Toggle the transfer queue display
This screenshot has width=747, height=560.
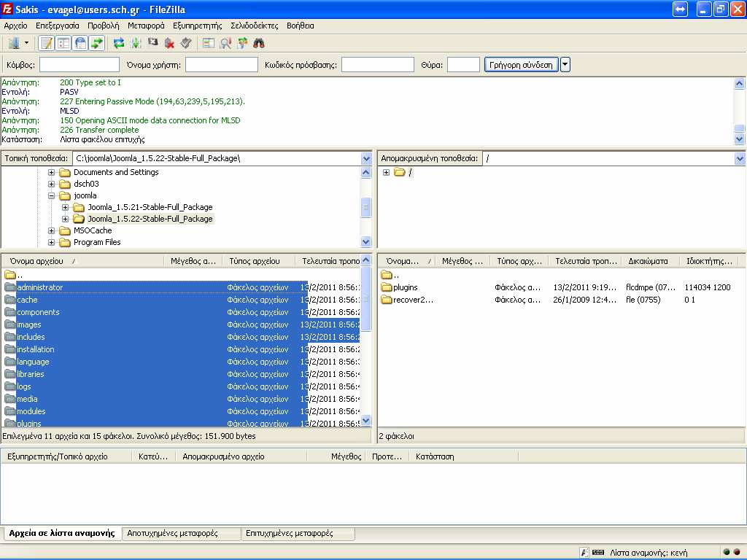(97, 43)
